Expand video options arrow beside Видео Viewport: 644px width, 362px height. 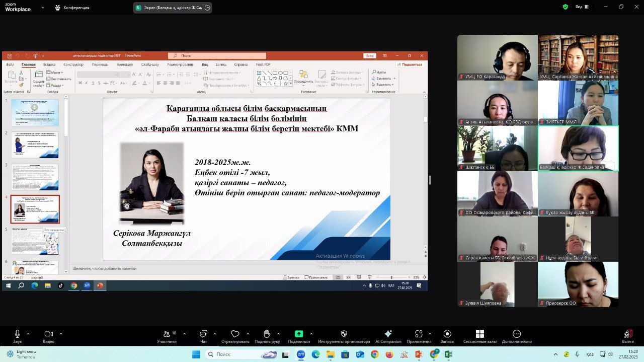[61, 334]
